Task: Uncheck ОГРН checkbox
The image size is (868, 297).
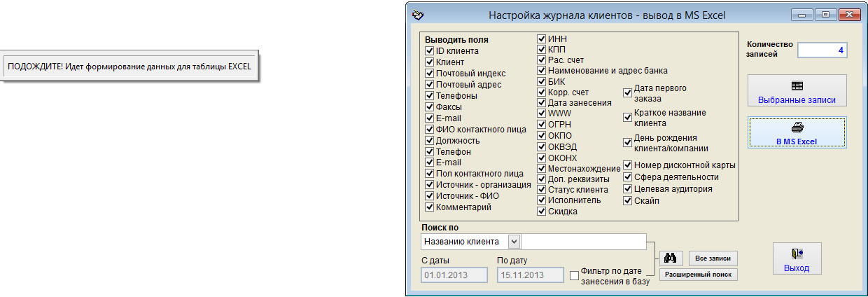Action: (x=542, y=124)
